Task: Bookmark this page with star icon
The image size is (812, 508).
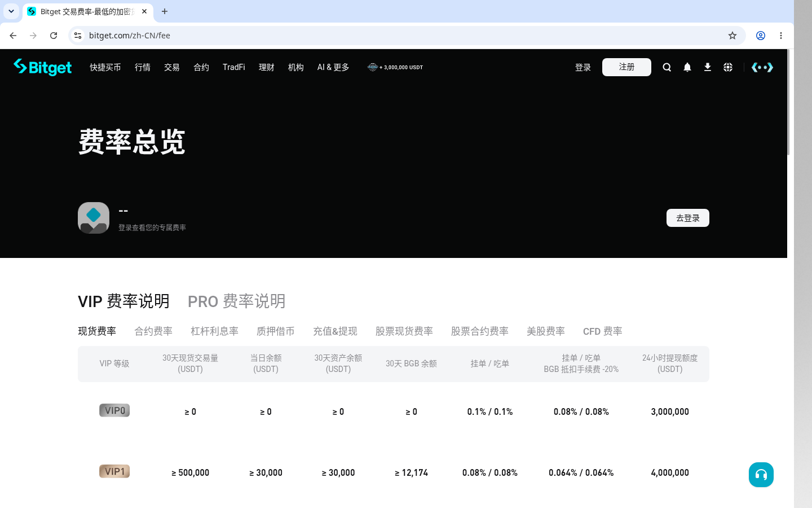Action: click(732, 36)
